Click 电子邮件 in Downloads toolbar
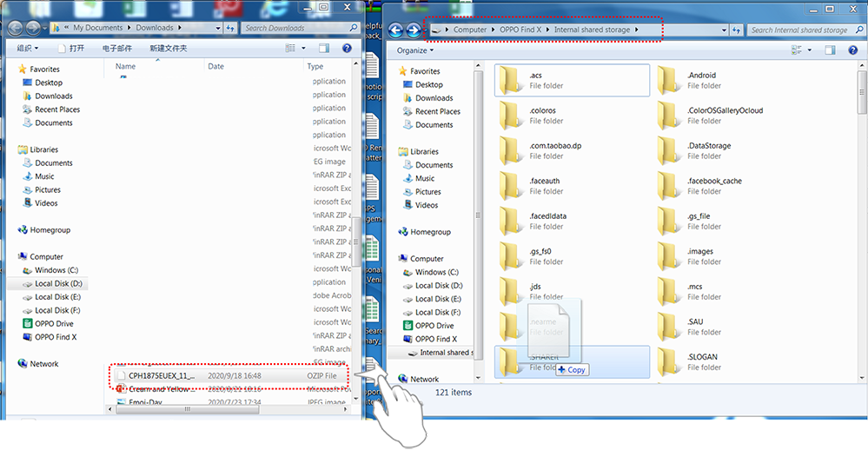This screenshot has height=450, width=868. (116, 48)
